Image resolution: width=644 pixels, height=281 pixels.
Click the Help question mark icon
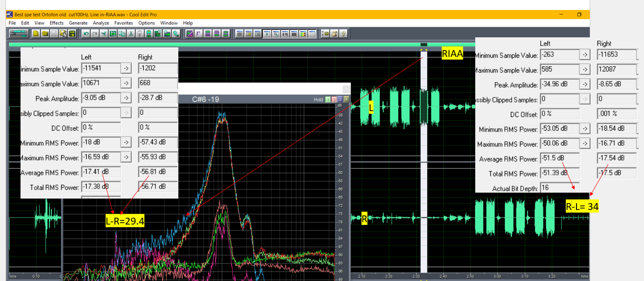[343, 33]
